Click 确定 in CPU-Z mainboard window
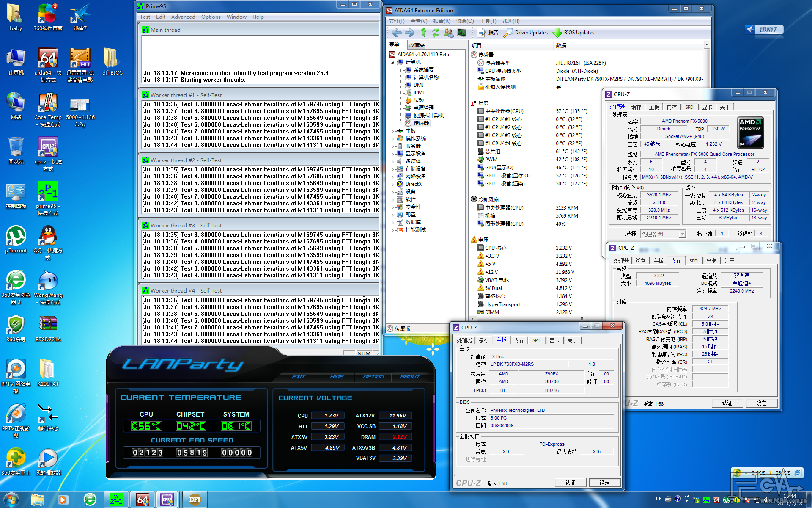This screenshot has width=812, height=508. [x=604, y=483]
